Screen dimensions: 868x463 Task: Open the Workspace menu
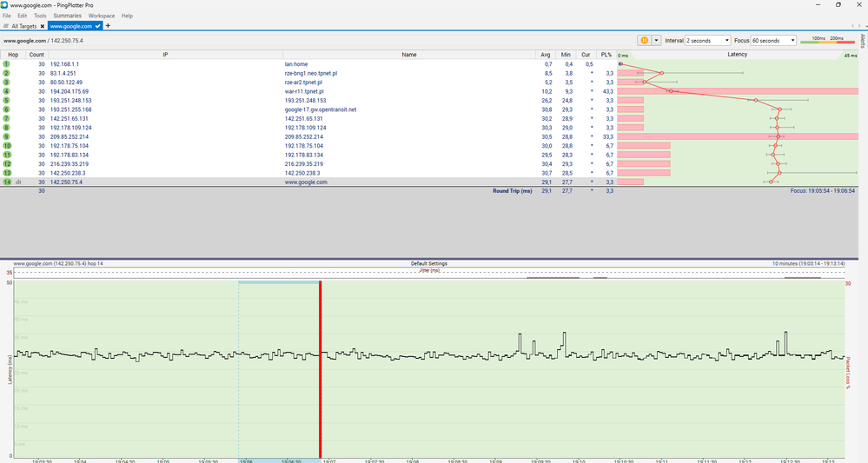(x=101, y=16)
